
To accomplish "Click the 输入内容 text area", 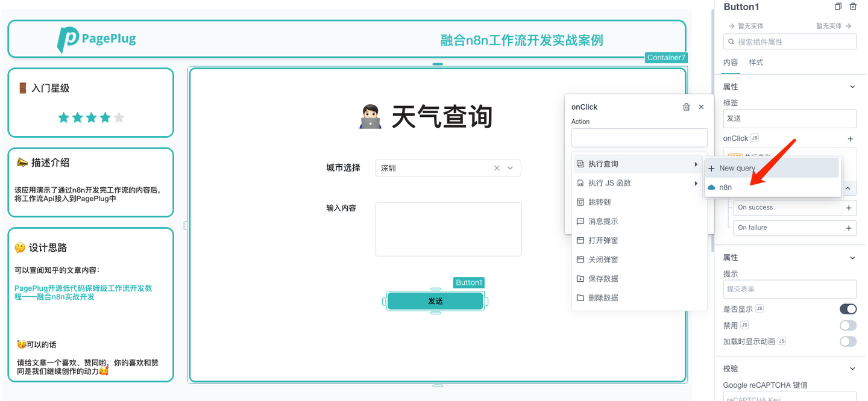I will 448,229.
